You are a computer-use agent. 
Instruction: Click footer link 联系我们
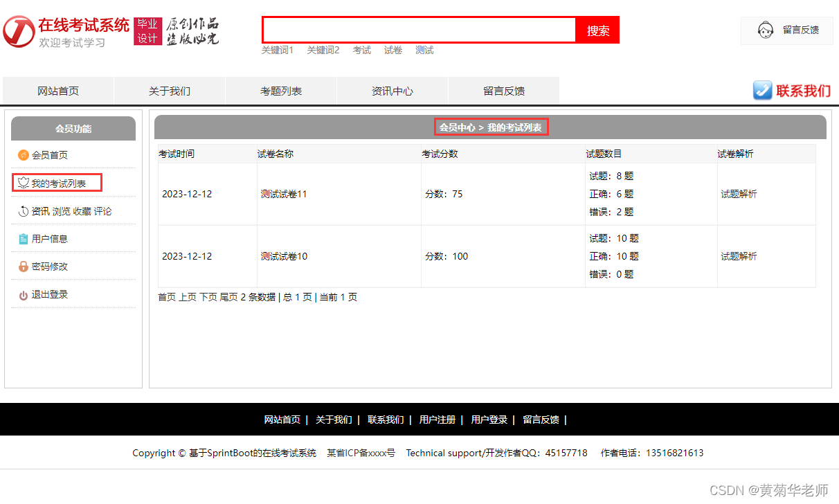pos(386,420)
